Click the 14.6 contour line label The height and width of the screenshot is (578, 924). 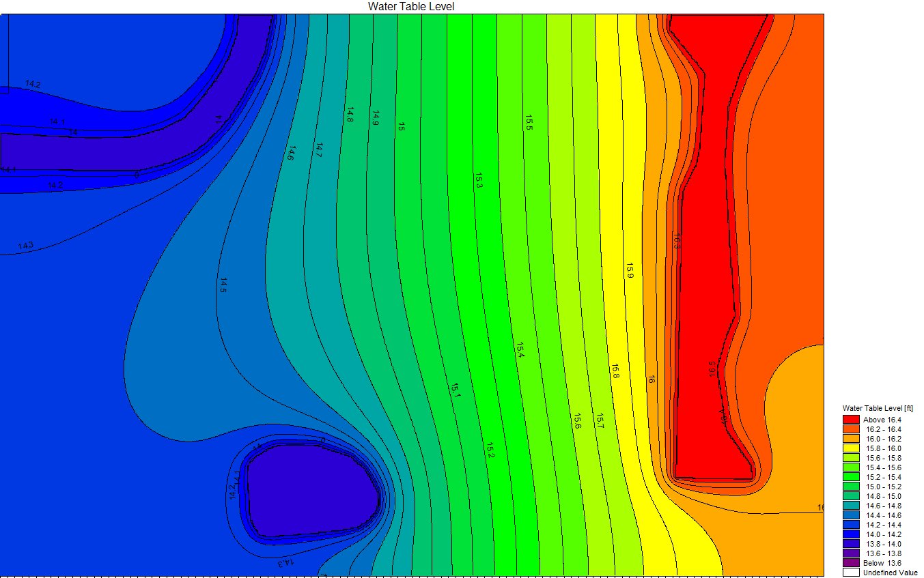[290, 153]
